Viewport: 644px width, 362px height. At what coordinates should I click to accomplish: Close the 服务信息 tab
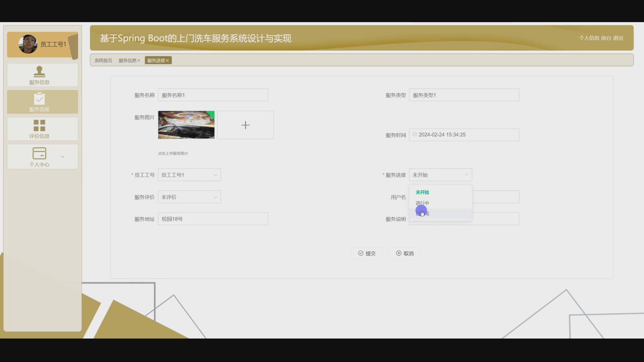(139, 60)
